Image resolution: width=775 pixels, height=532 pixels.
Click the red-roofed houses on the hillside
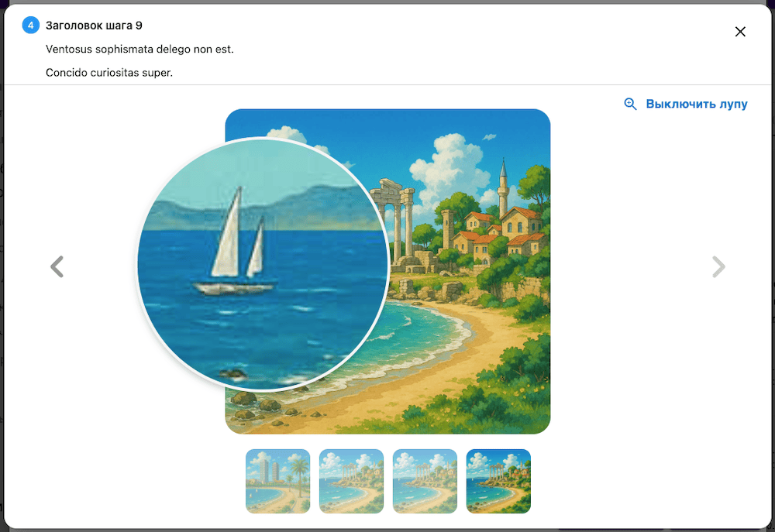point(499,232)
